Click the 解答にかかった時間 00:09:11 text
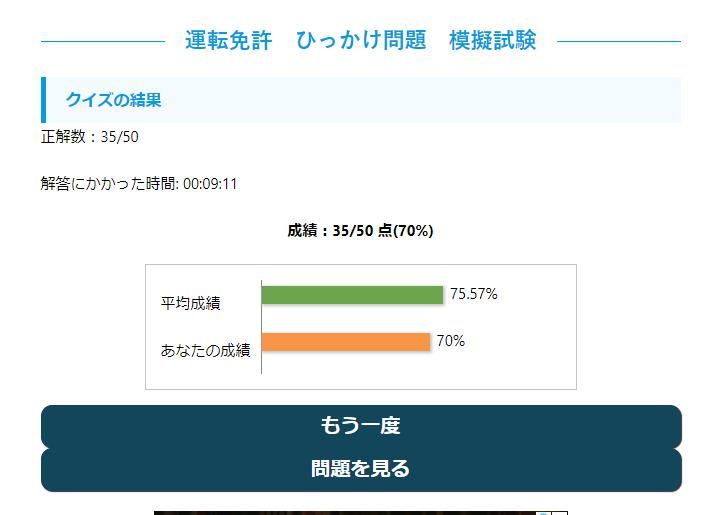The width and height of the screenshot is (721, 515). coord(139,184)
